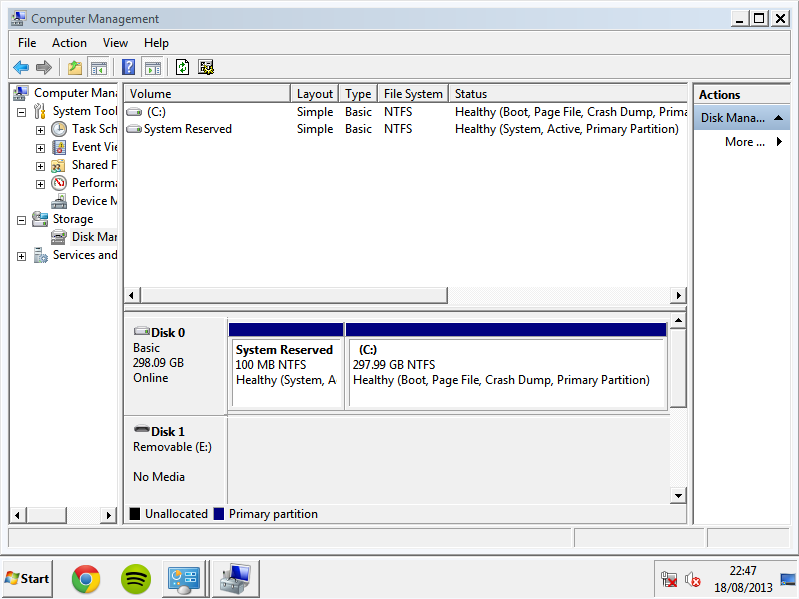Image resolution: width=799 pixels, height=599 pixels.
Task: Open Spotify from the taskbar
Action: tap(136, 579)
